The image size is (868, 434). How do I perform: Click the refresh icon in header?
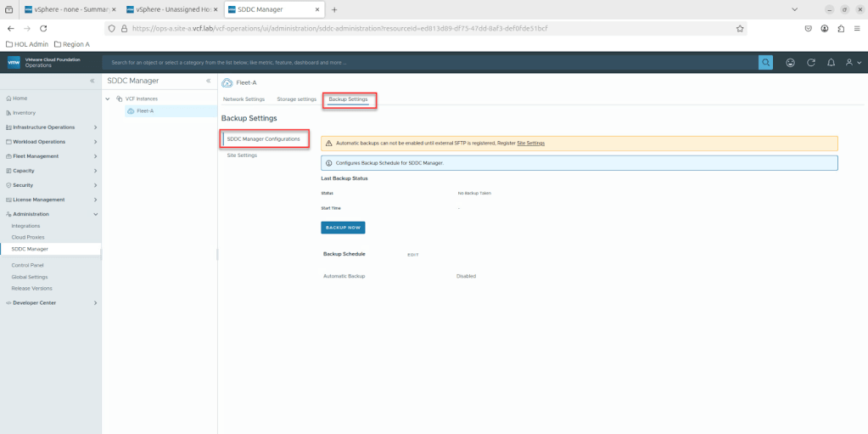(811, 63)
